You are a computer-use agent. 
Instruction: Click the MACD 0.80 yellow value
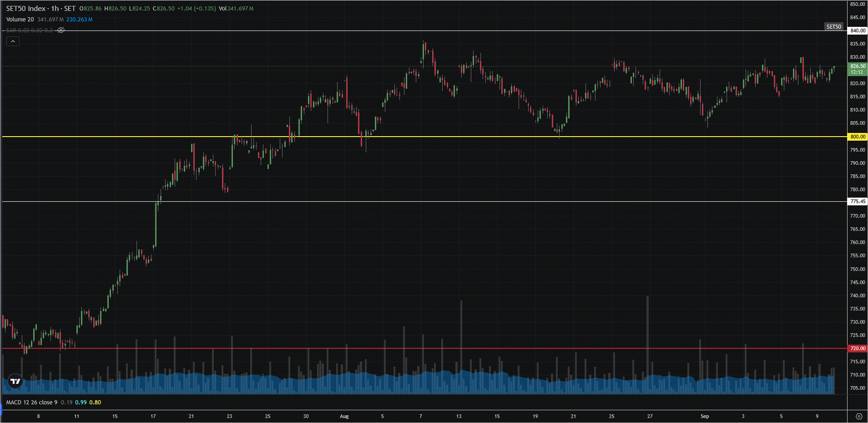pos(95,403)
